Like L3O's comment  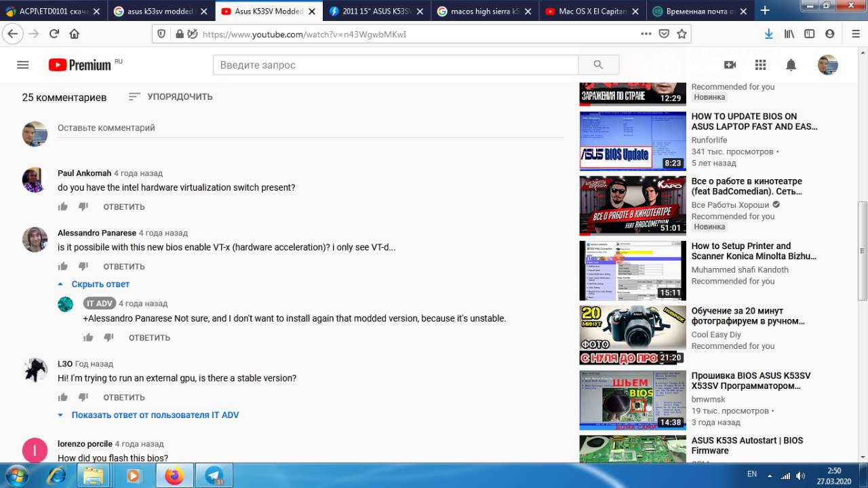[63, 397]
